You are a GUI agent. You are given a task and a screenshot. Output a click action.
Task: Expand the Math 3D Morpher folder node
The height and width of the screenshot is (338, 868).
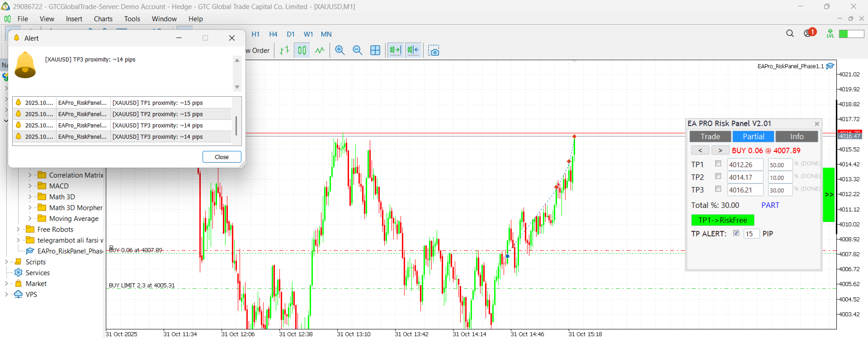pos(30,207)
